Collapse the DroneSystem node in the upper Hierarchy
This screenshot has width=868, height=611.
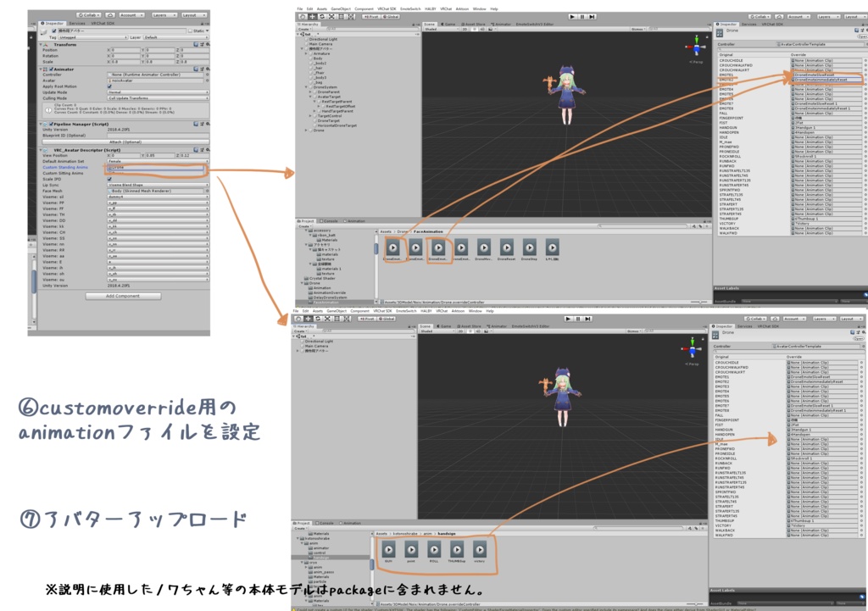coord(306,87)
